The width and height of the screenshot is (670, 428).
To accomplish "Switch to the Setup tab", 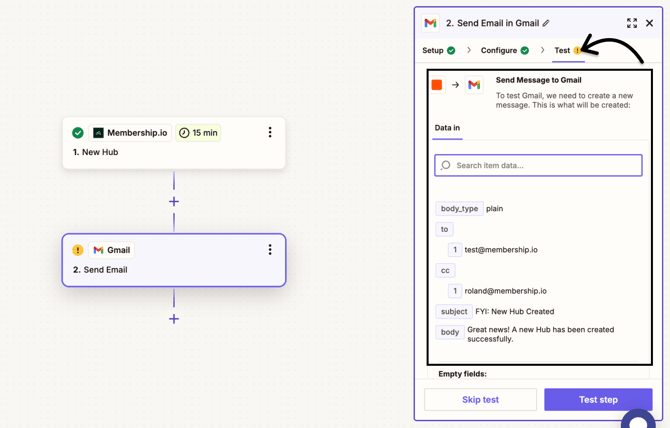I will pos(438,50).
